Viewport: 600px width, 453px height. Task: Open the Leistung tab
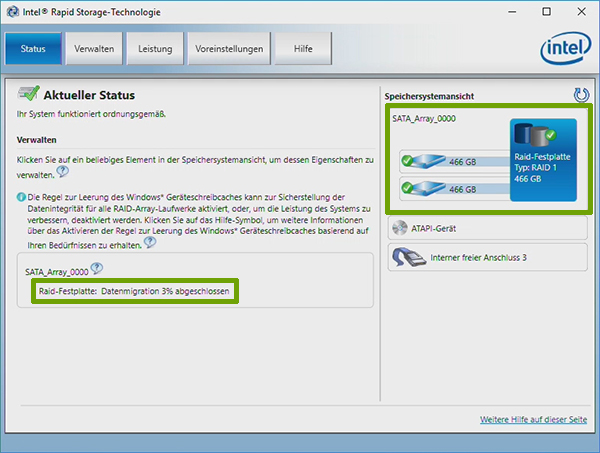click(155, 49)
